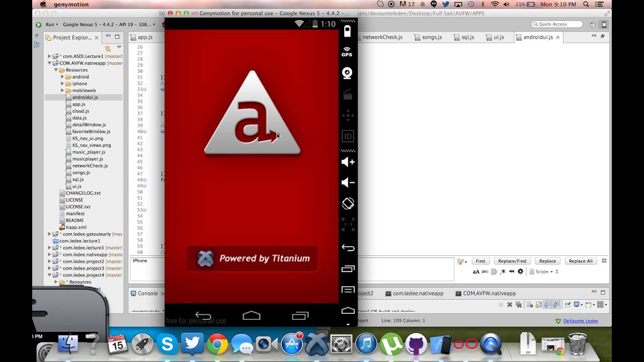644x362 pixels.
Task: Expand the com.ledee.getoutearly project
Action: tap(49, 234)
